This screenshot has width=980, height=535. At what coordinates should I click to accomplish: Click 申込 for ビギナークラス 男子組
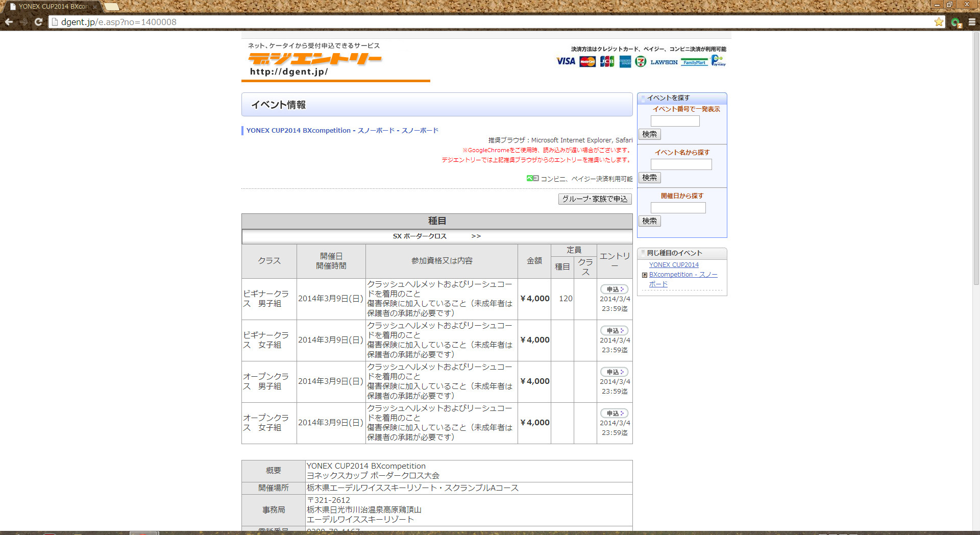click(x=614, y=289)
